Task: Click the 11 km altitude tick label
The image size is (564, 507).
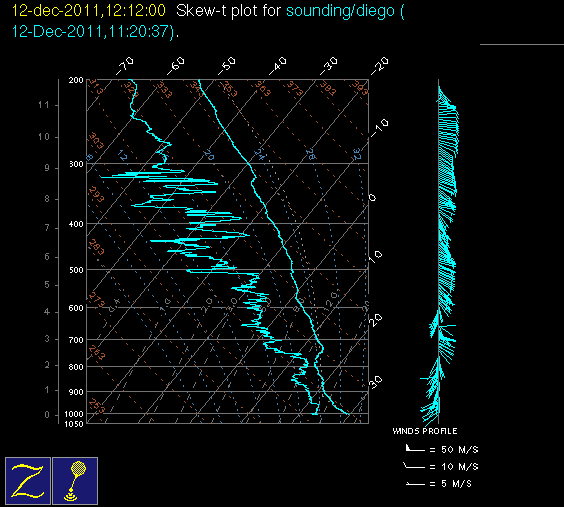Action: [x=43, y=105]
